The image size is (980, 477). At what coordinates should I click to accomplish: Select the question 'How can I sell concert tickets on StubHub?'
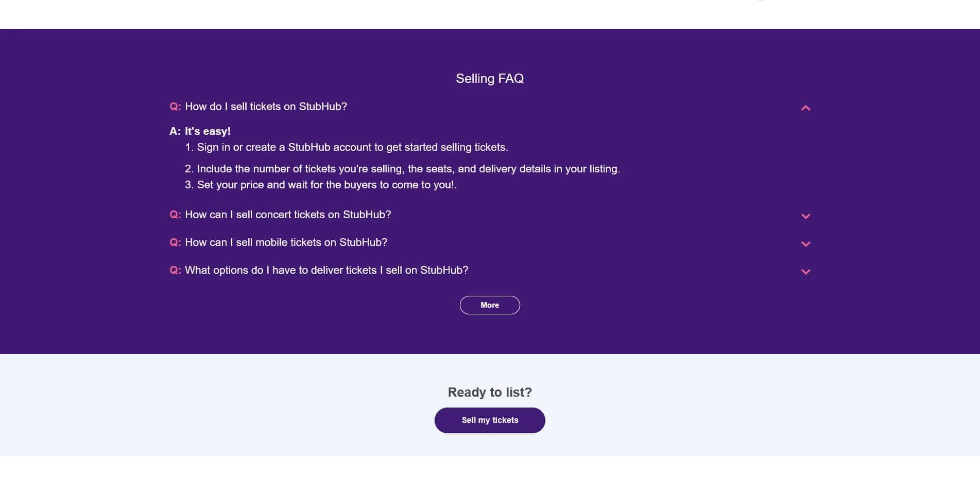pyautogui.click(x=288, y=215)
